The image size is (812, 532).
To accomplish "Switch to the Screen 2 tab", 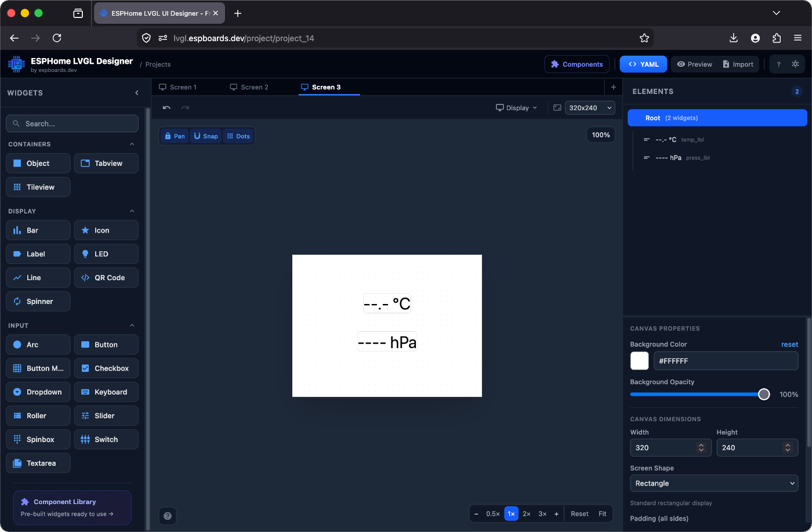I will pyautogui.click(x=249, y=87).
